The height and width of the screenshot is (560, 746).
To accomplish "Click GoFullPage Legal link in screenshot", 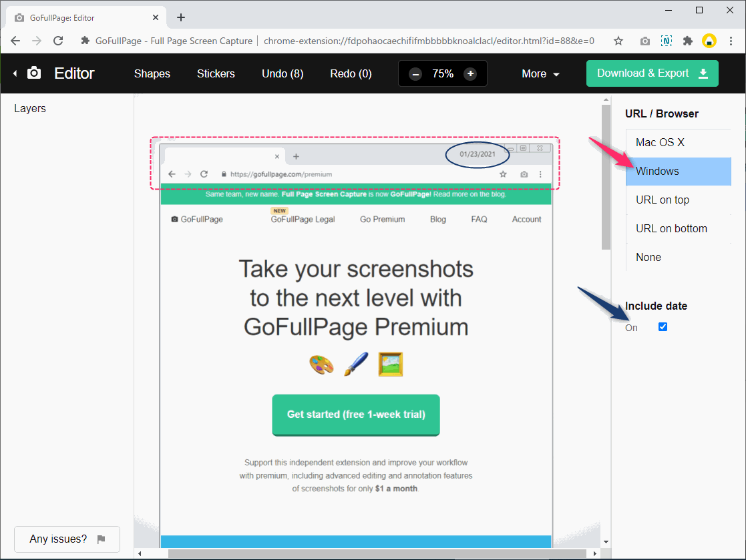I will 303,219.
